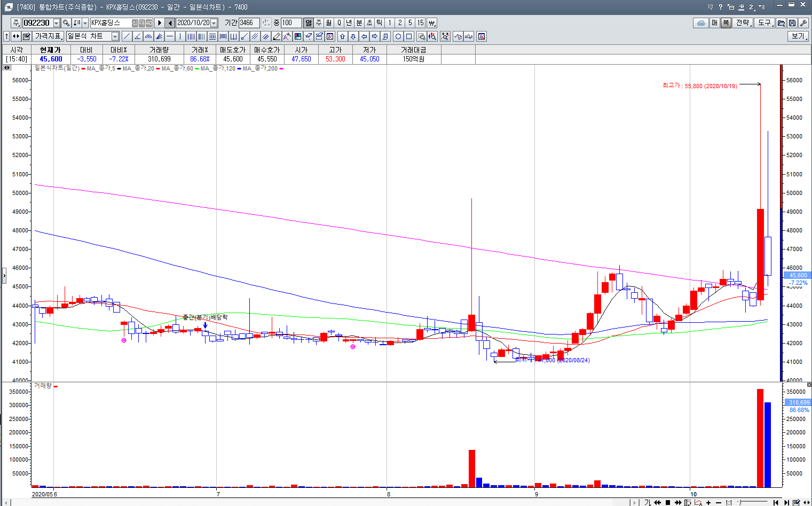812x506 pixels.
Task: Select the trend line drawing tool
Action: click(x=127, y=36)
